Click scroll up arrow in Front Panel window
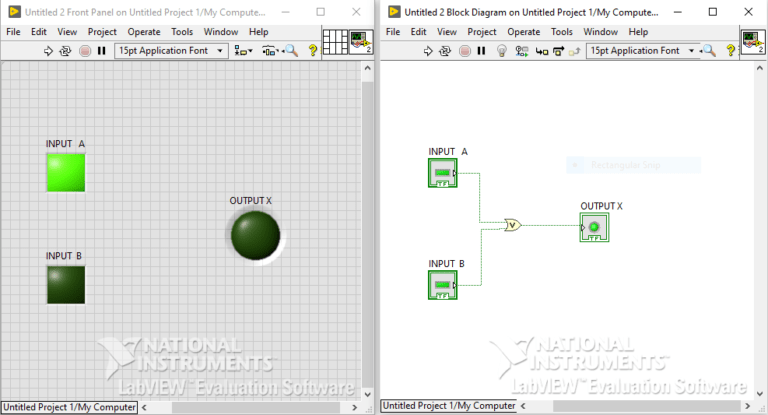The image size is (768, 415). pos(368,68)
